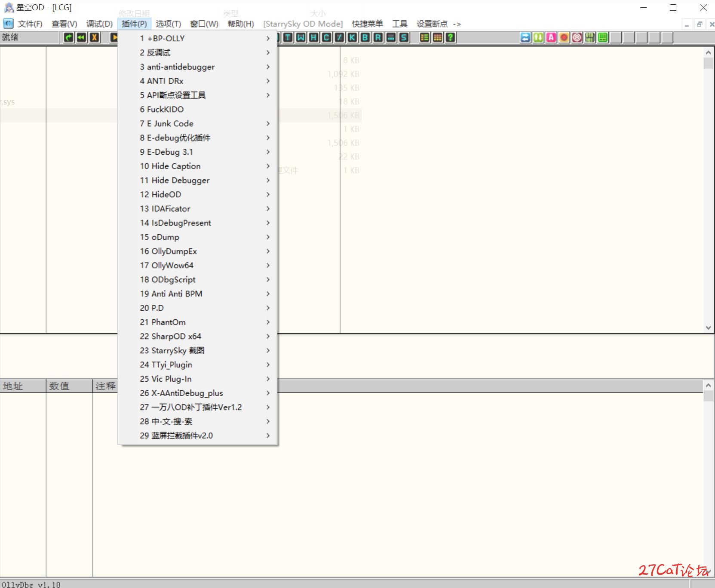
Task: Click the three-dots (run trace) toolbar icon
Action: coord(391,37)
